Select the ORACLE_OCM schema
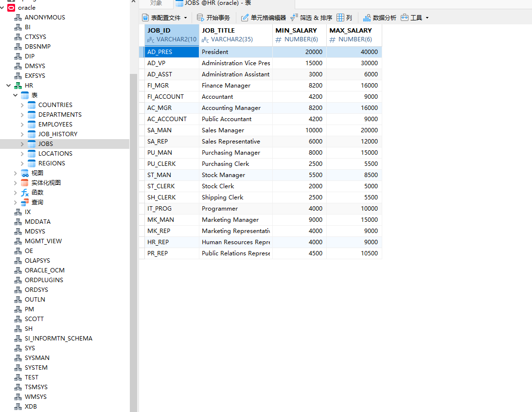Viewport: 532px width, 412px height. pos(44,270)
